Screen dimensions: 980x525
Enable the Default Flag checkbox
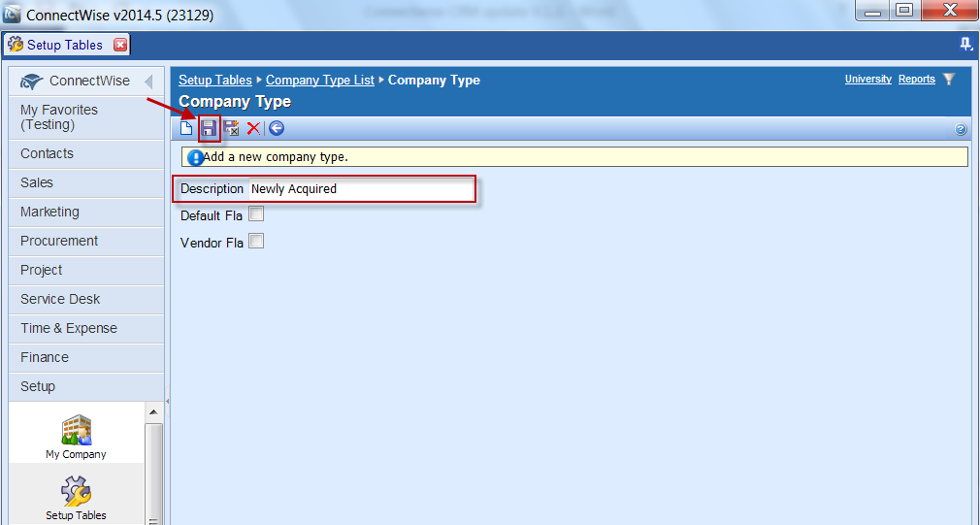tap(256, 214)
